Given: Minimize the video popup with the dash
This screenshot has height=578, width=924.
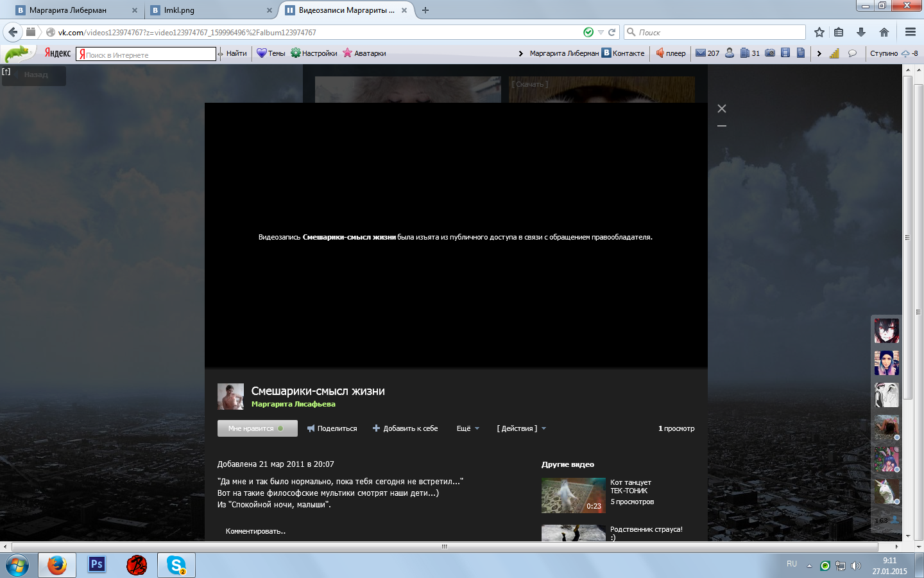Looking at the screenshot, I should click(x=722, y=126).
